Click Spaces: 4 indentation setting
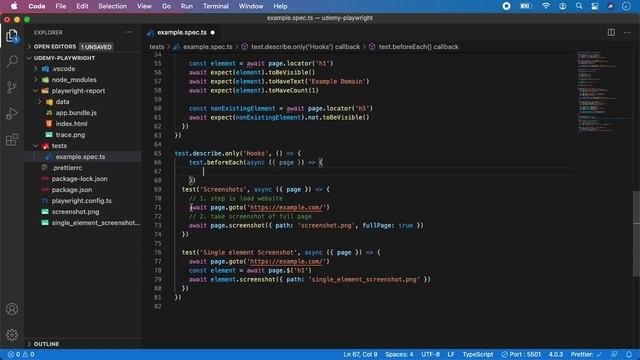Screen dimensions: 640x360 pyautogui.click(x=399, y=354)
